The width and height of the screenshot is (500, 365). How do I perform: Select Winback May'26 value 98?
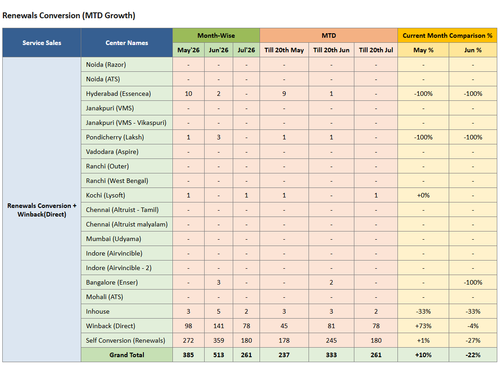188,326
